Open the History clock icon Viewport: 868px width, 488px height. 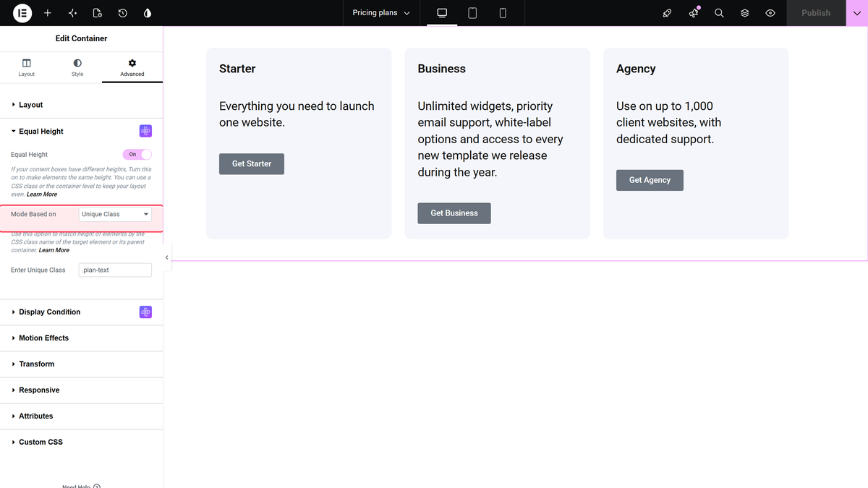point(123,13)
